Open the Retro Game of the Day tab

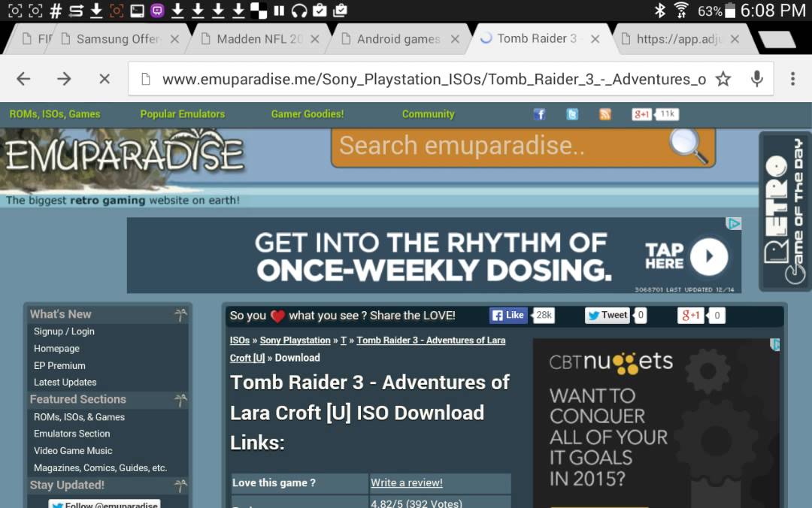coord(784,211)
